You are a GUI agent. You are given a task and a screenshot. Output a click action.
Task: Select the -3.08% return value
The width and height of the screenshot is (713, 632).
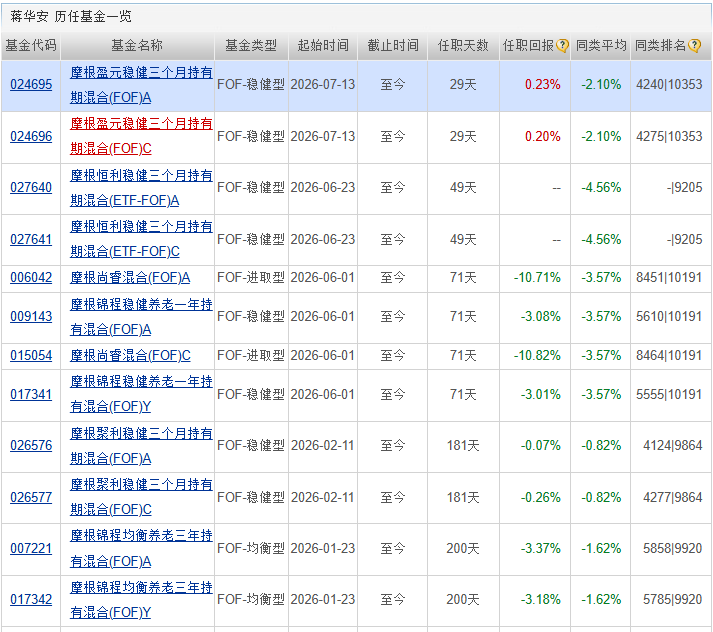(x=541, y=316)
